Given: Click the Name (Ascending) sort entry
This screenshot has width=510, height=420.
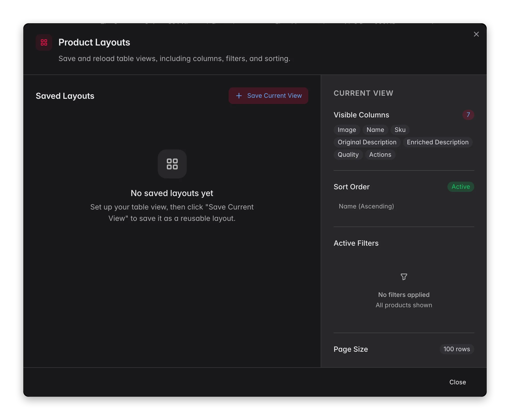Looking at the screenshot, I should point(366,206).
